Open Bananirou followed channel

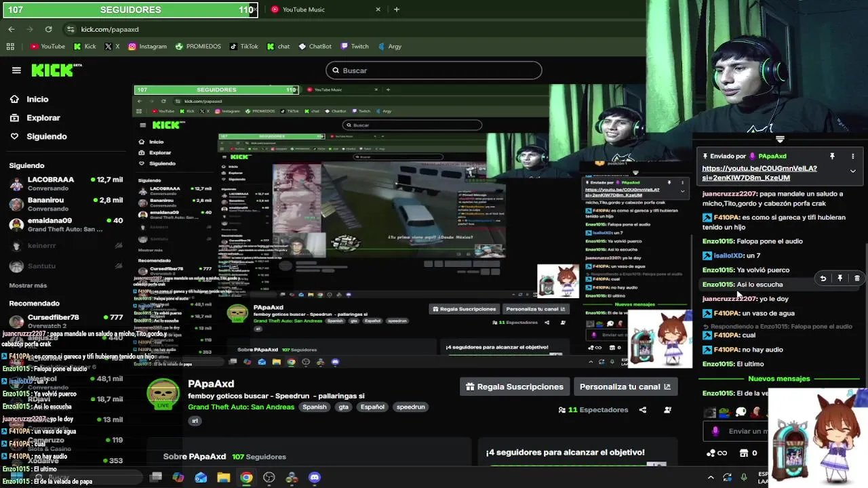click(66, 204)
